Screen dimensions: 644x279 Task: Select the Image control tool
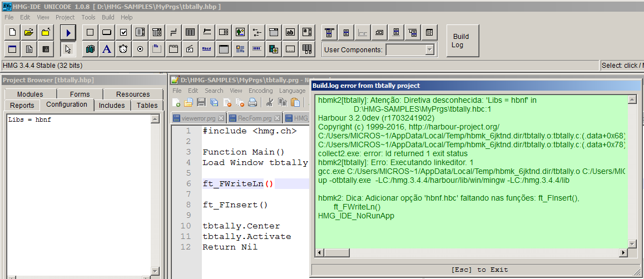240,32
